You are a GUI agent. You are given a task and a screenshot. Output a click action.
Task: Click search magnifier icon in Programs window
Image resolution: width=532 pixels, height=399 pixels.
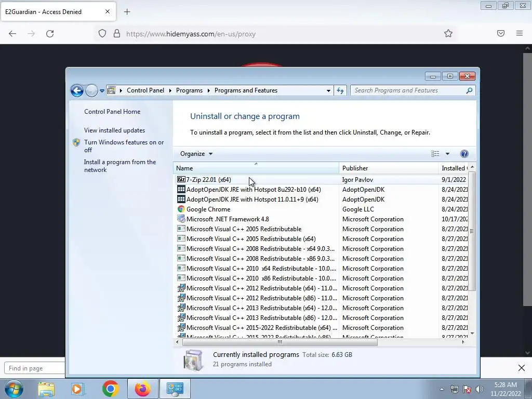point(469,90)
